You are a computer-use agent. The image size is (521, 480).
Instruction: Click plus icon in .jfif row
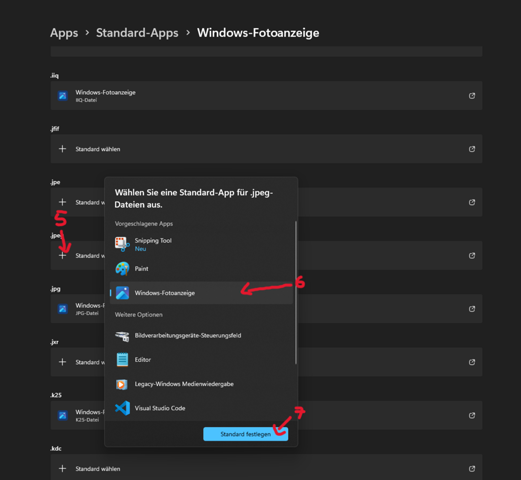pyautogui.click(x=62, y=149)
